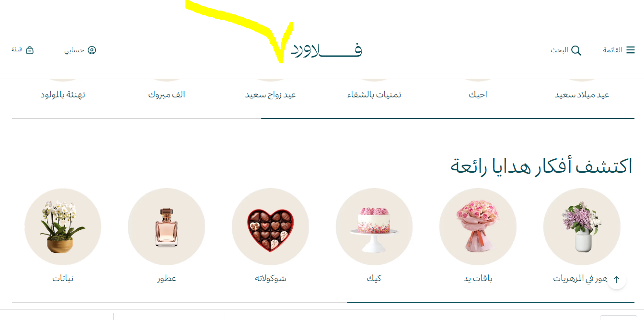Viewport: 644px width, 320px height.
Task: Select the plants category orchid image
Action: click(x=63, y=226)
